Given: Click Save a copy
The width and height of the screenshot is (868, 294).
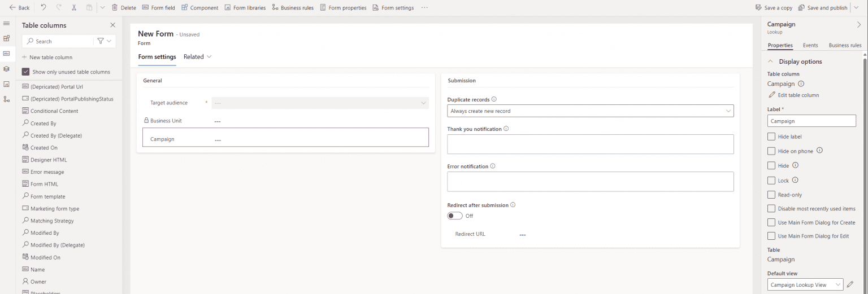Looking at the screenshot, I should 774,7.
